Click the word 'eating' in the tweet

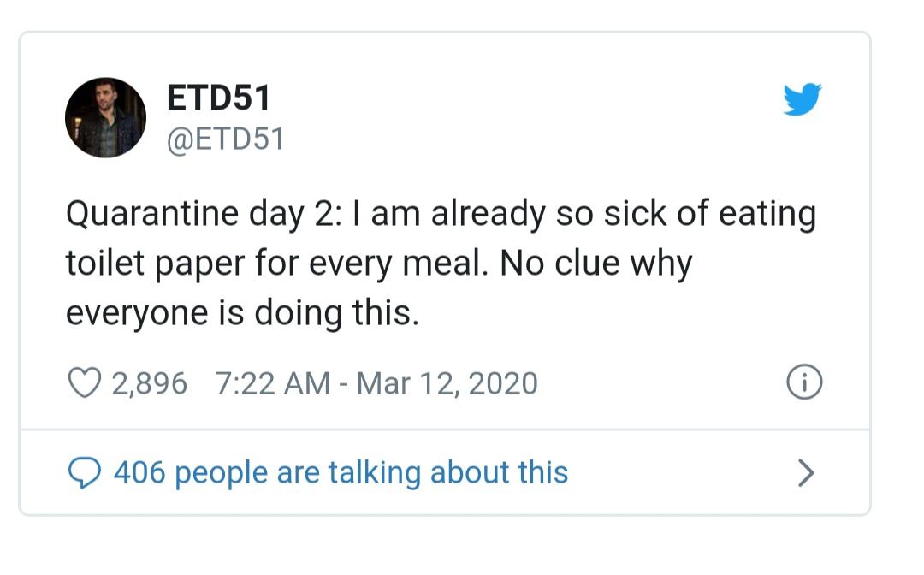tap(767, 214)
